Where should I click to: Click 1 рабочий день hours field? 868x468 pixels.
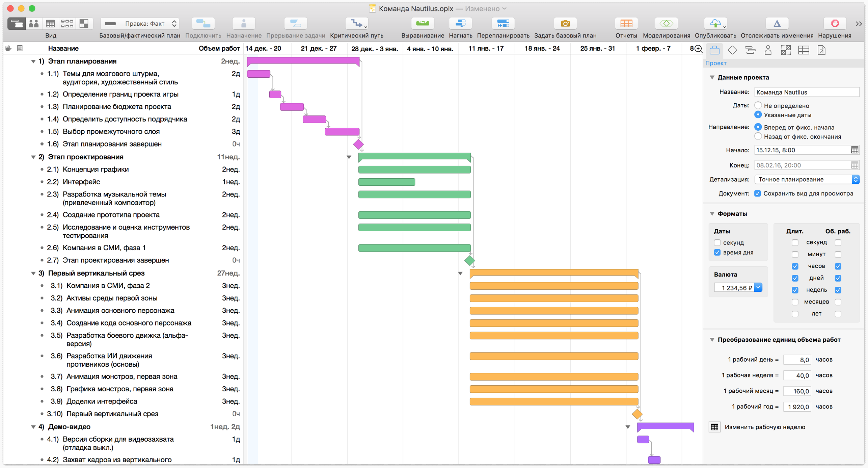[x=797, y=360]
